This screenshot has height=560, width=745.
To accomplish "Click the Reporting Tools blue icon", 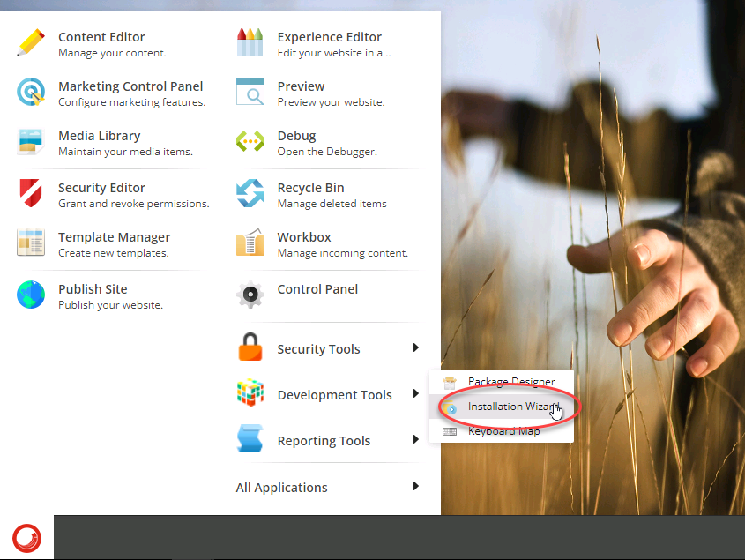I will 250,438.
